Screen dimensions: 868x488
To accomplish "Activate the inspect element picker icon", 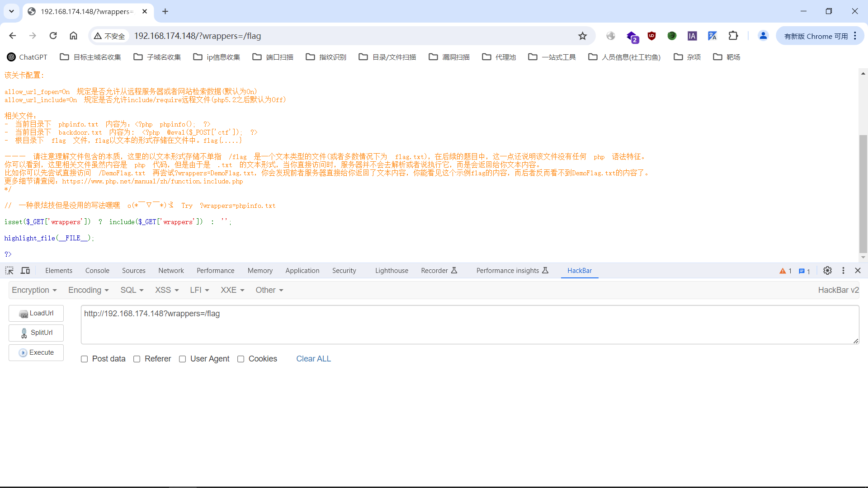I will pyautogui.click(x=9, y=270).
